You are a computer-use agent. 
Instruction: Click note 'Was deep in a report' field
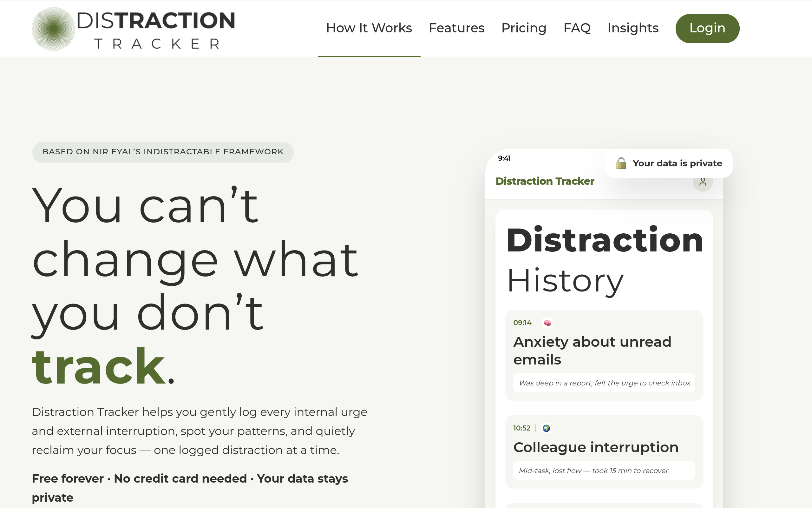(x=604, y=383)
